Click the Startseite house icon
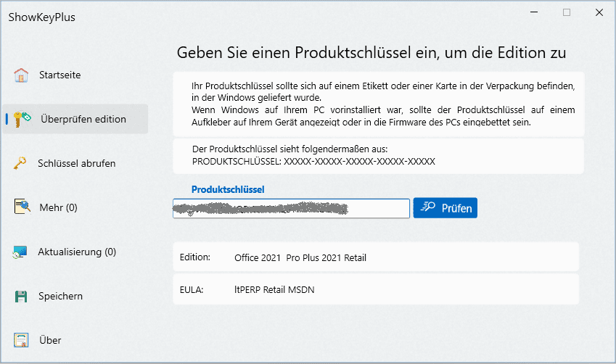Image resolution: width=616 pixels, height=364 pixels. [21, 75]
